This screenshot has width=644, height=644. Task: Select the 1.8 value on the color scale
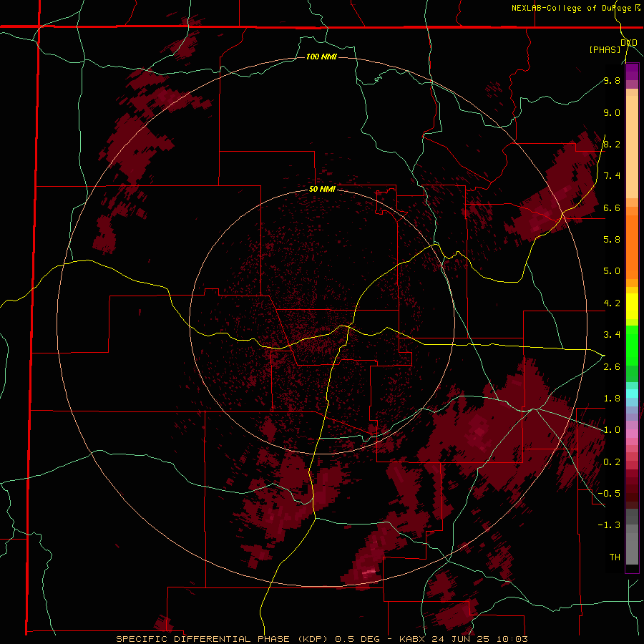(x=612, y=398)
